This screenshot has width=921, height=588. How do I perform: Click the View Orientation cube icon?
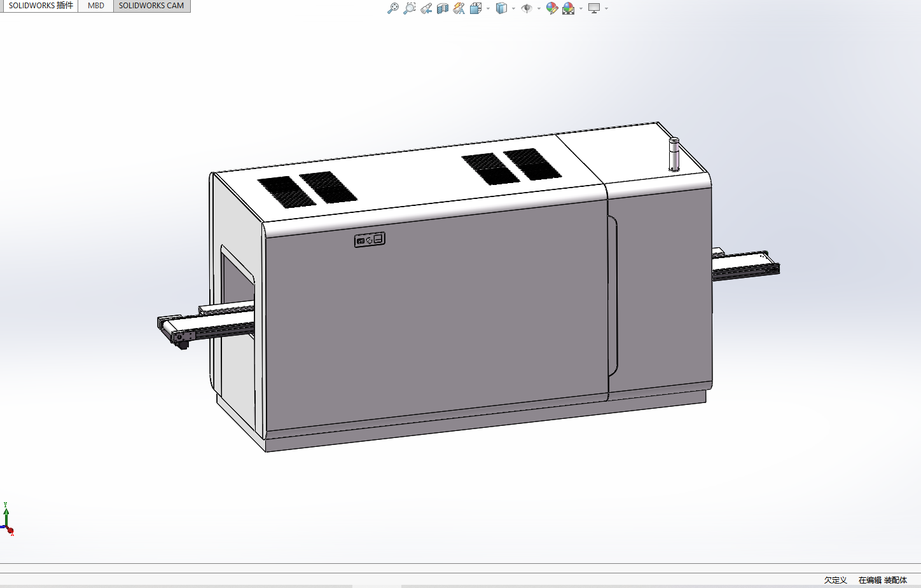coord(476,8)
